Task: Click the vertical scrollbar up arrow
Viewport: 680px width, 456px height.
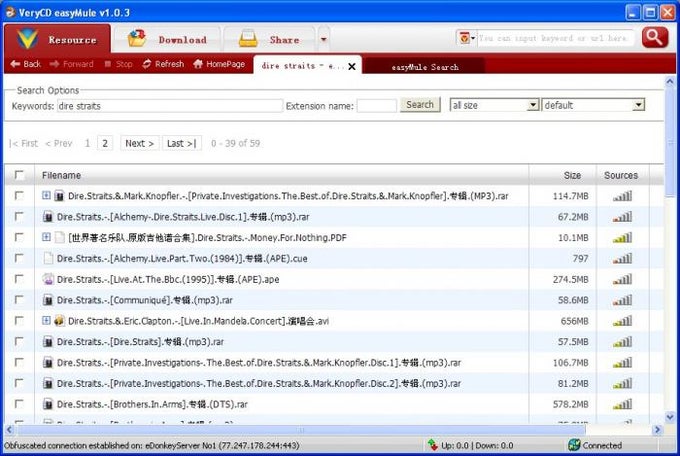Action: (x=670, y=81)
